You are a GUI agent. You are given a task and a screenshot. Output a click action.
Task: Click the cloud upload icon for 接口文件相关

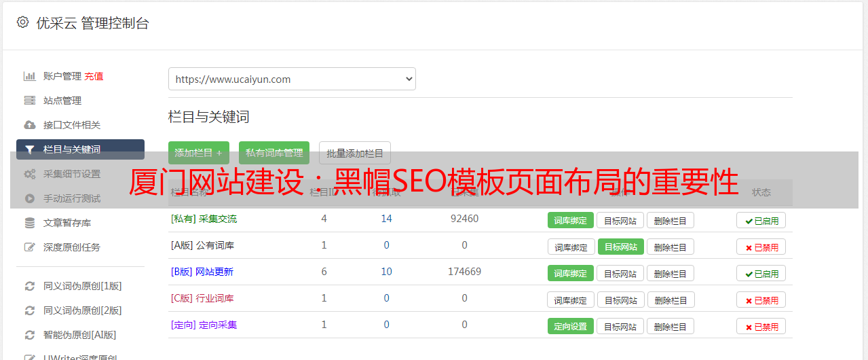[29, 125]
